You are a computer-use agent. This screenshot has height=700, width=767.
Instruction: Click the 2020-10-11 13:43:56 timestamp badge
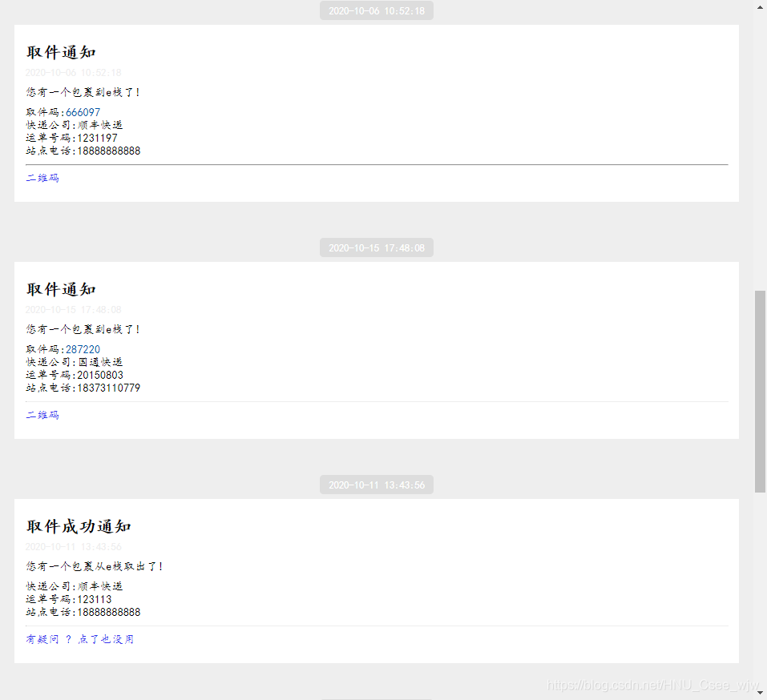click(x=377, y=485)
